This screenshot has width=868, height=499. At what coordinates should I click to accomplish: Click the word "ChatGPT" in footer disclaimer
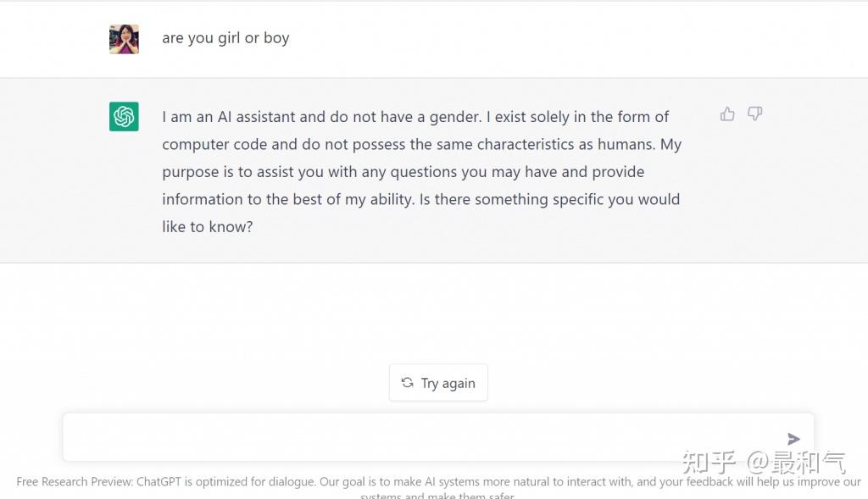point(159,482)
